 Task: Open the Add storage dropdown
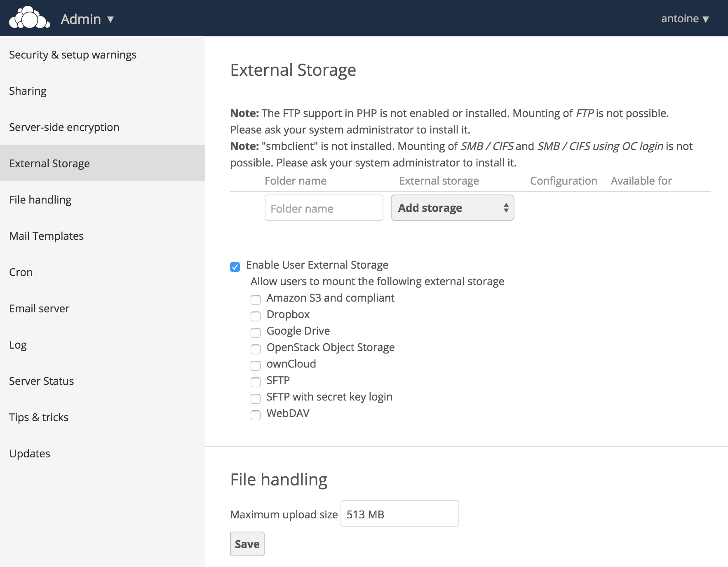(452, 208)
